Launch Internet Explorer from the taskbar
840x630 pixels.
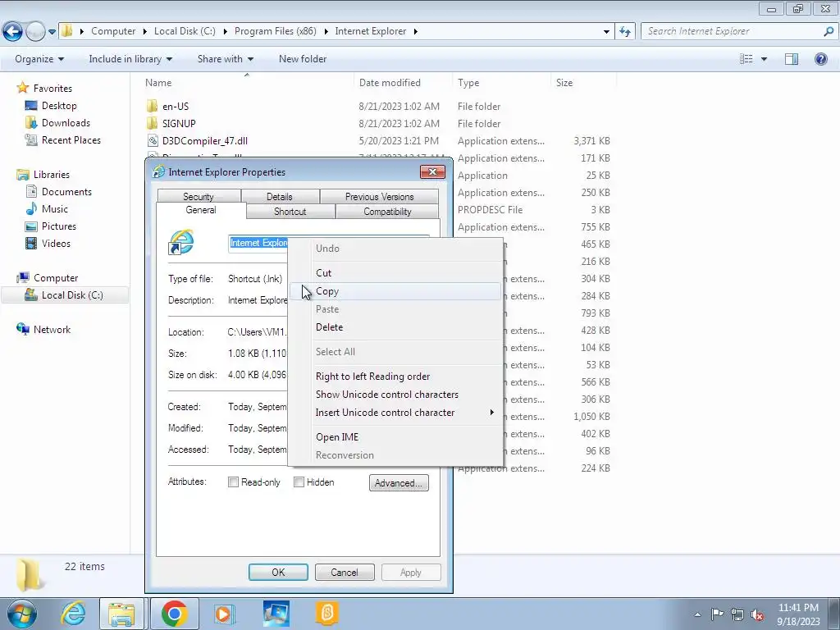tap(72, 614)
